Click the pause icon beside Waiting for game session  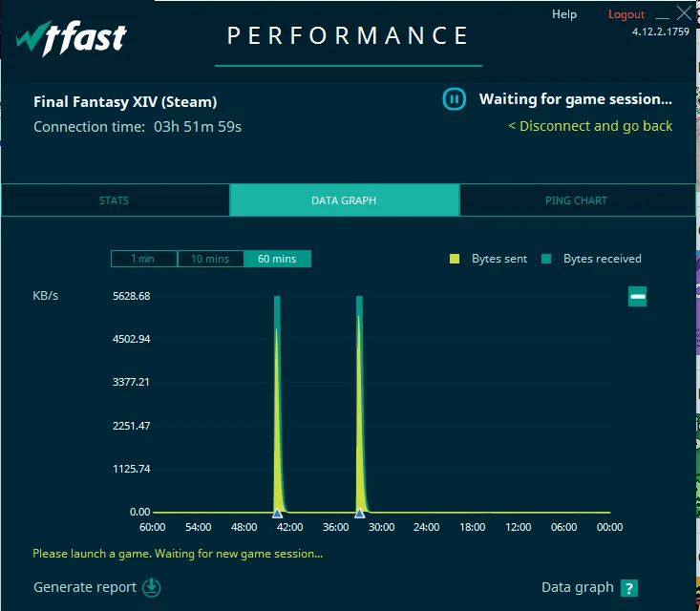click(x=454, y=99)
